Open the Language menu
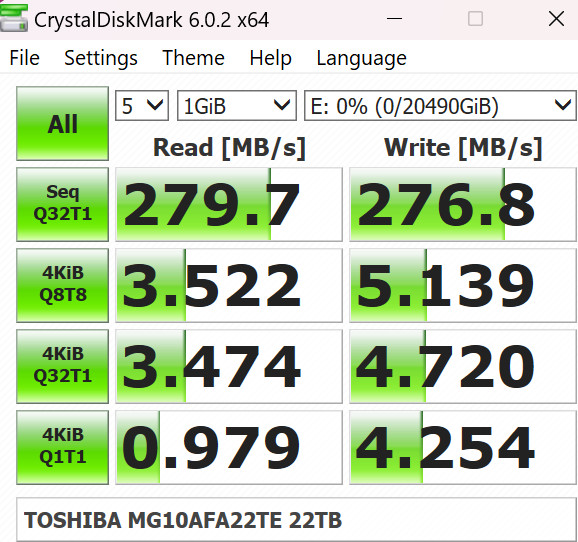The height and width of the screenshot is (542, 578). coord(361,58)
